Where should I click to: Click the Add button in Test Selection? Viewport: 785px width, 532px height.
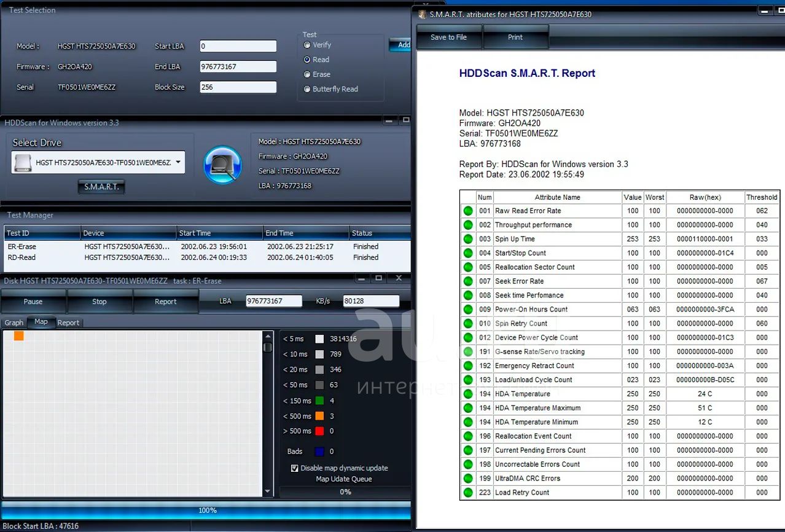point(400,45)
